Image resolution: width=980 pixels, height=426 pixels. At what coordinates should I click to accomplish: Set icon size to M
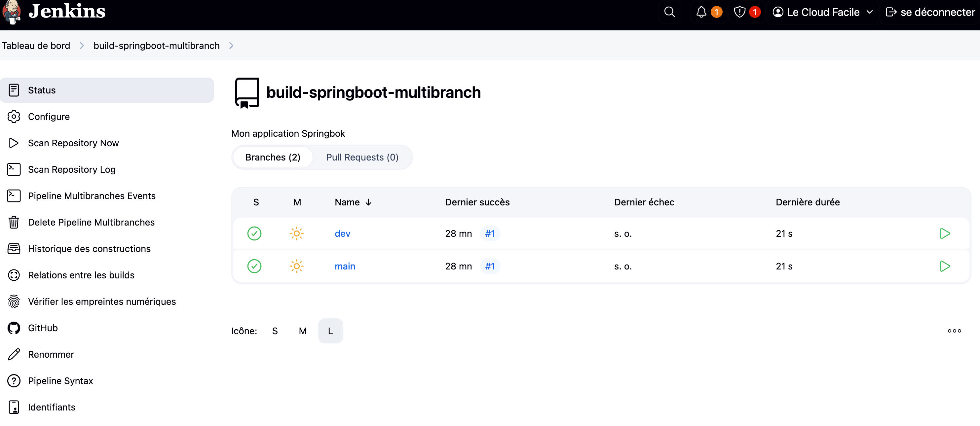(x=302, y=331)
